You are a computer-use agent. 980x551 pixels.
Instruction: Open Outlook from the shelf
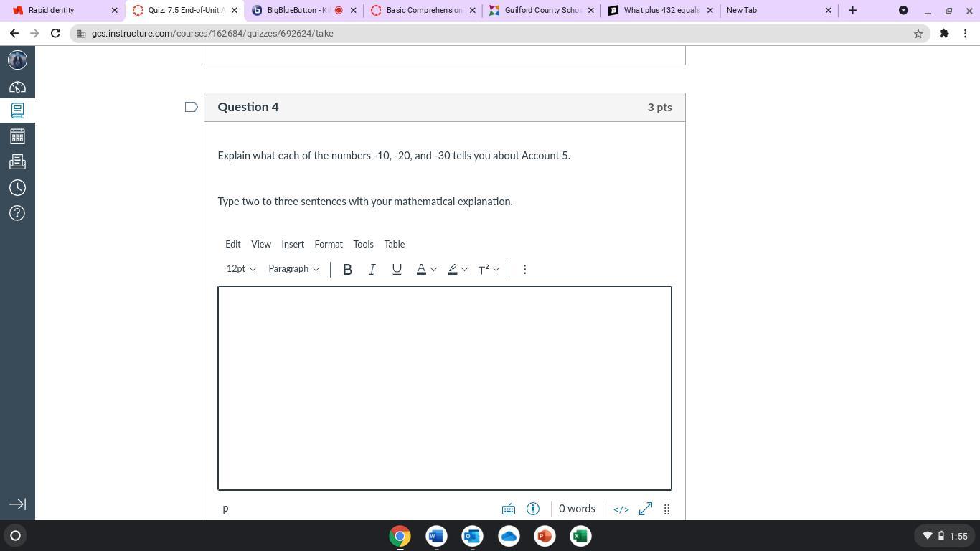pos(472,536)
